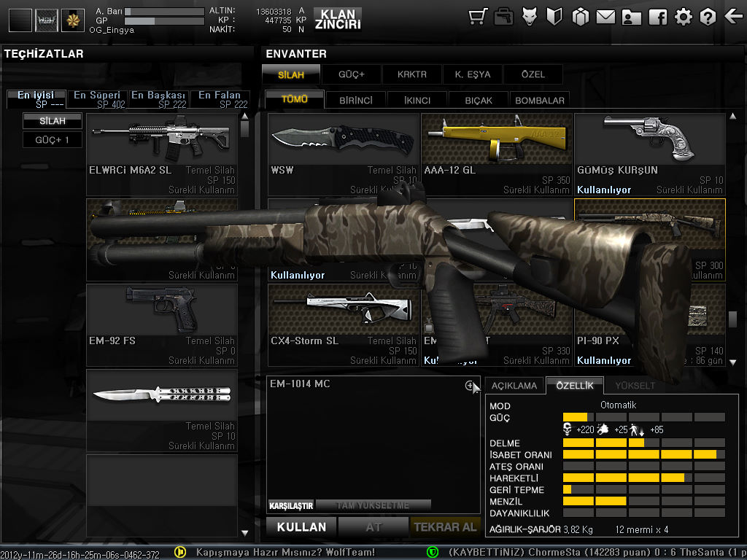
Task: Select the En Başkası loadout tab
Action: [158, 99]
